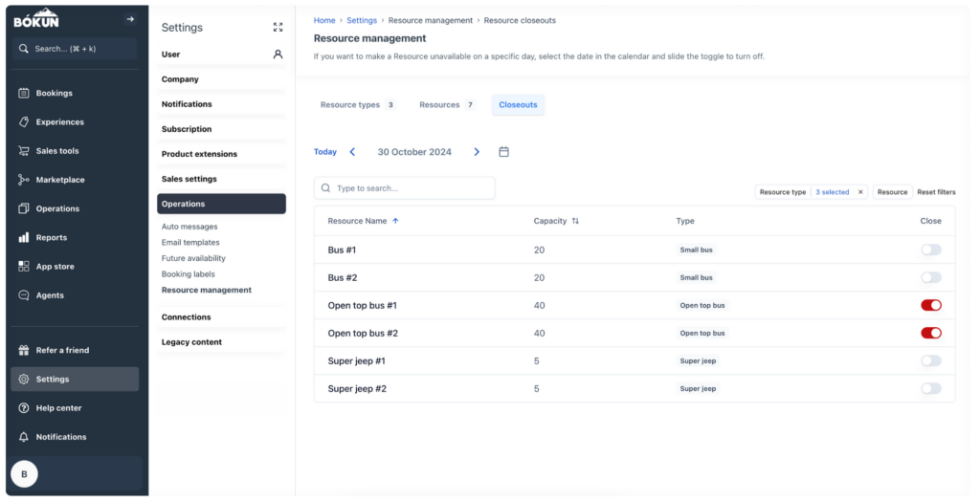Click the Settings gear icon in the sidebar

pyautogui.click(x=24, y=380)
